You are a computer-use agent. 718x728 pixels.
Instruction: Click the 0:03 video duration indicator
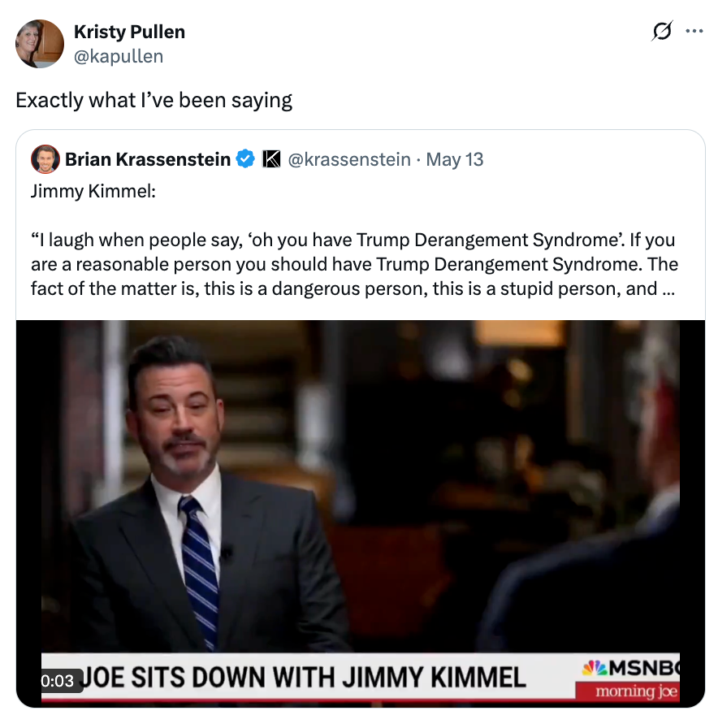(57, 682)
